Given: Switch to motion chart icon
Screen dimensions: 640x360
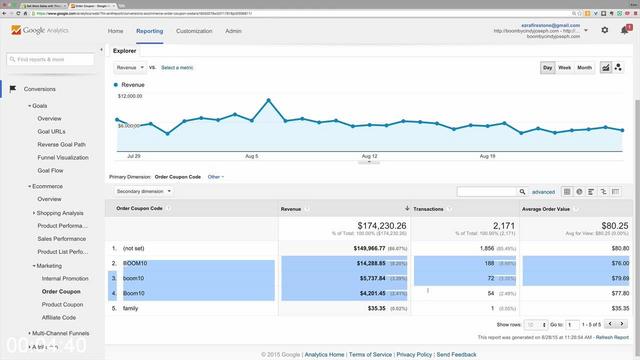Looking at the screenshot, I should (618, 68).
